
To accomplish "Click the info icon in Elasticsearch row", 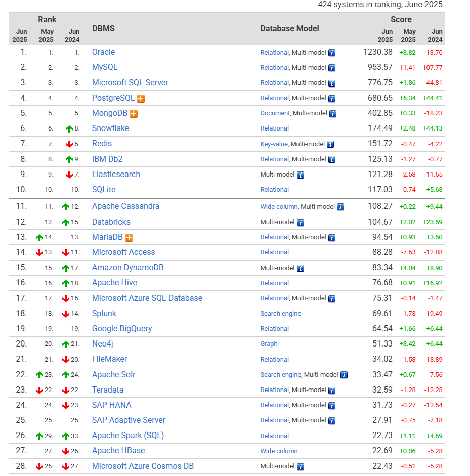I will coord(301,175).
